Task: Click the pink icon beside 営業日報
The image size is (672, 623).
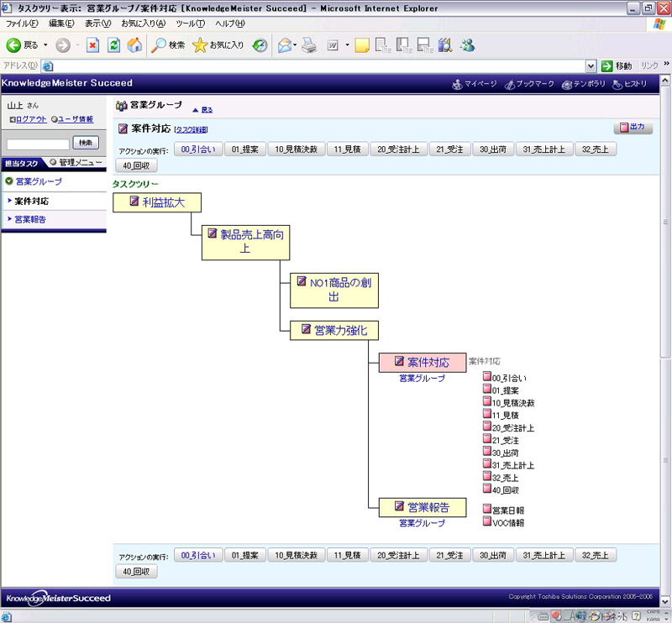Action: click(x=487, y=509)
